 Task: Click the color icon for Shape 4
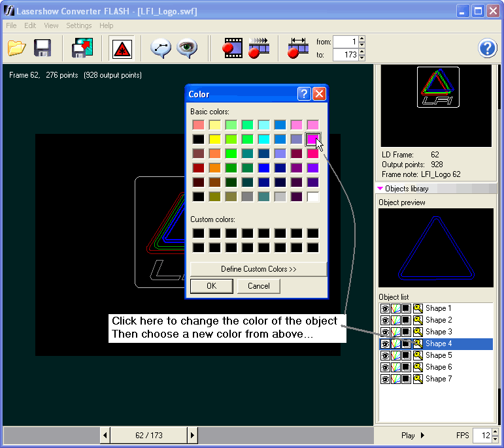(x=395, y=344)
